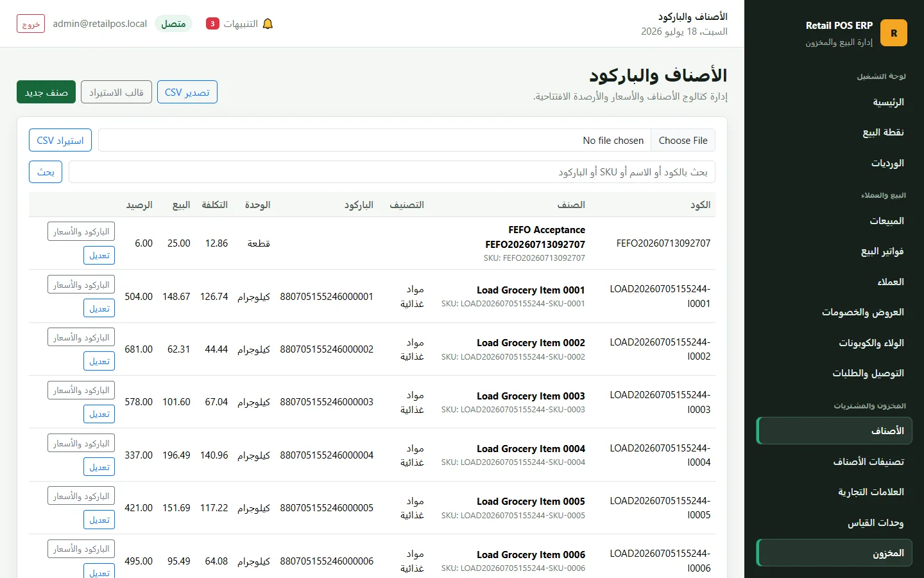Click barcode 880705155246000002
The width and height of the screenshot is (924, 578).
(327, 349)
